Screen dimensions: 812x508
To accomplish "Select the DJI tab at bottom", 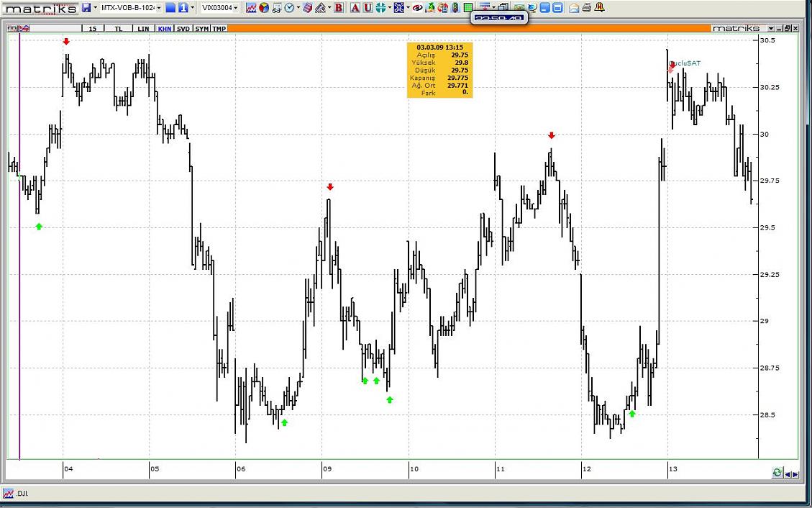I will point(22,494).
